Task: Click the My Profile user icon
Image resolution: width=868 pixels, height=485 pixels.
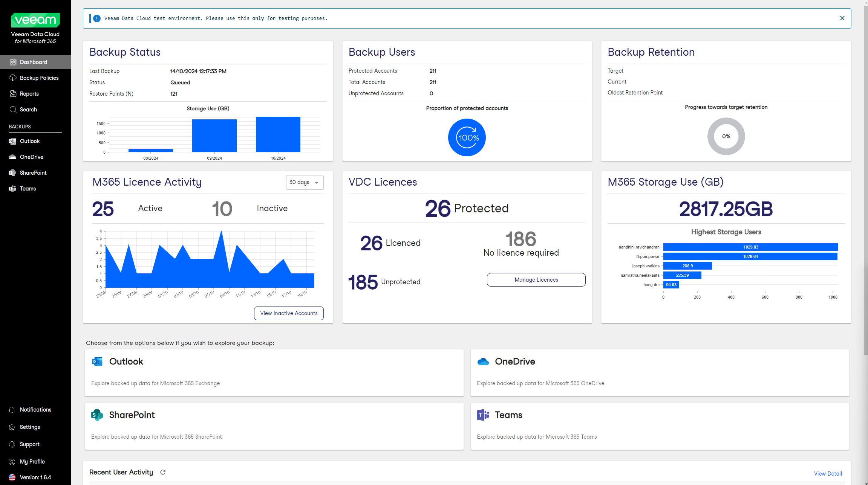Action: (12, 462)
